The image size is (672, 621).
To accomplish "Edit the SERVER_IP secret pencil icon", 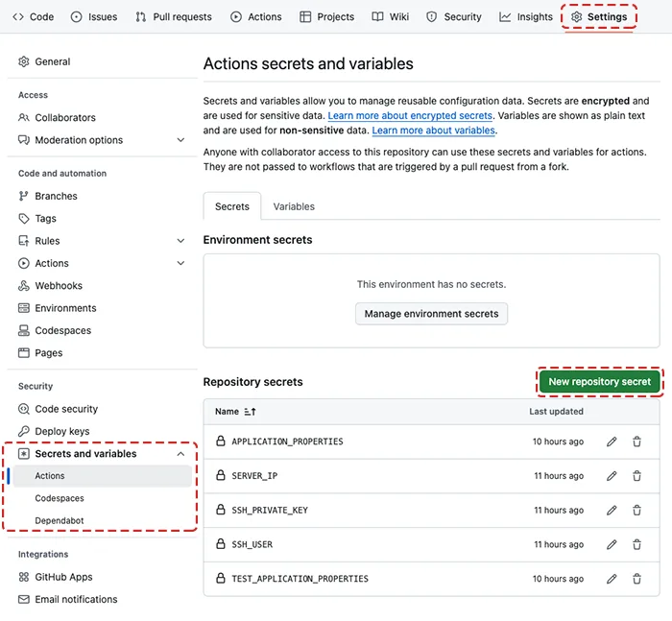I will coord(612,476).
